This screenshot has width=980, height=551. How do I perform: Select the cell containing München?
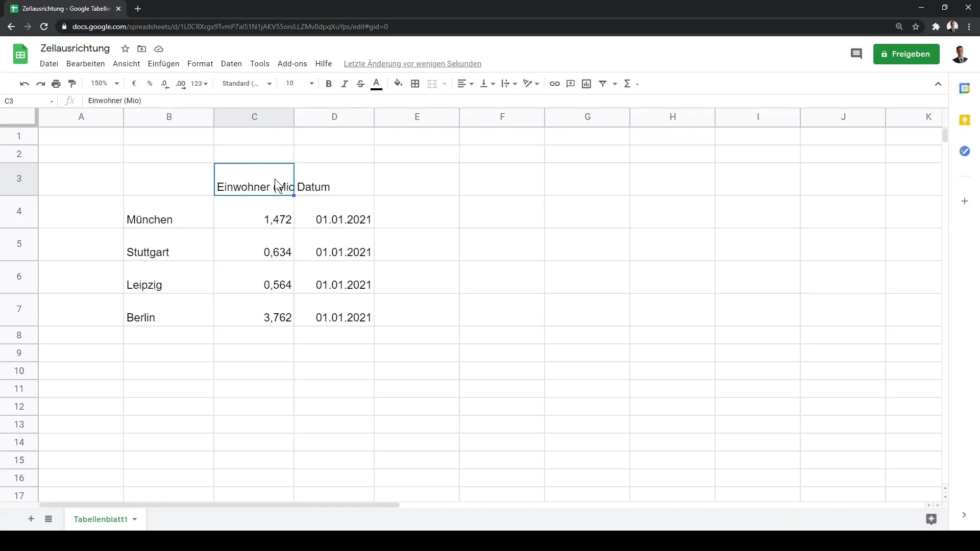[168, 212]
